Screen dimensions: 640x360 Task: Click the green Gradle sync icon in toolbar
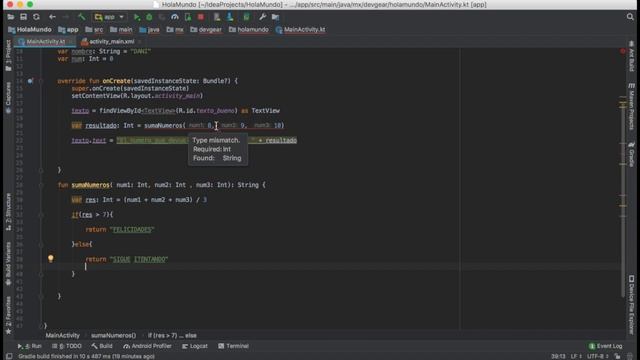(246, 17)
